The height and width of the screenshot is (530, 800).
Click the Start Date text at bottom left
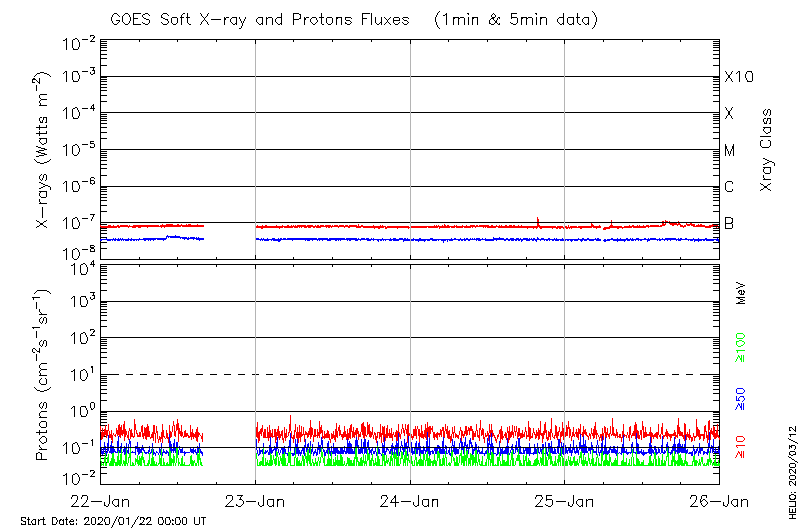pyautogui.click(x=113, y=522)
